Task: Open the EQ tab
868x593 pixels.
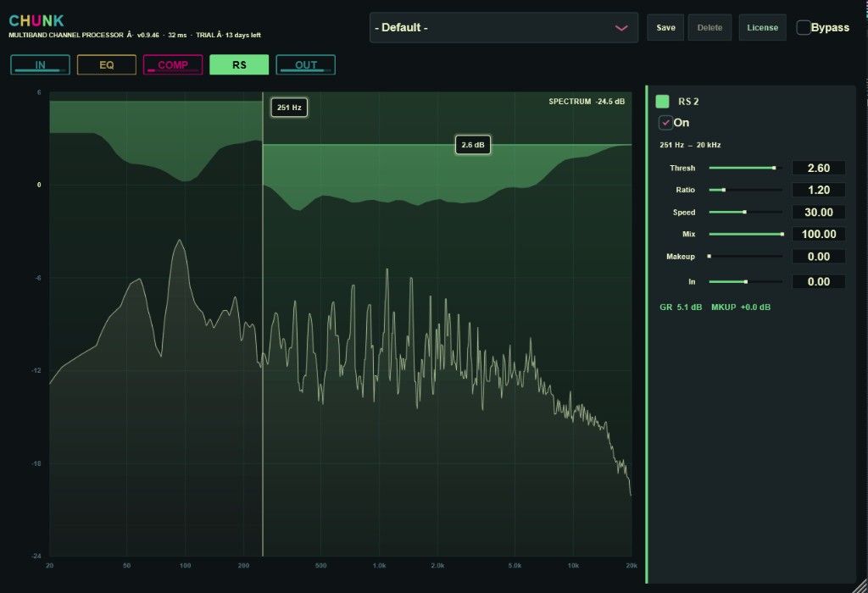Action: (106, 64)
